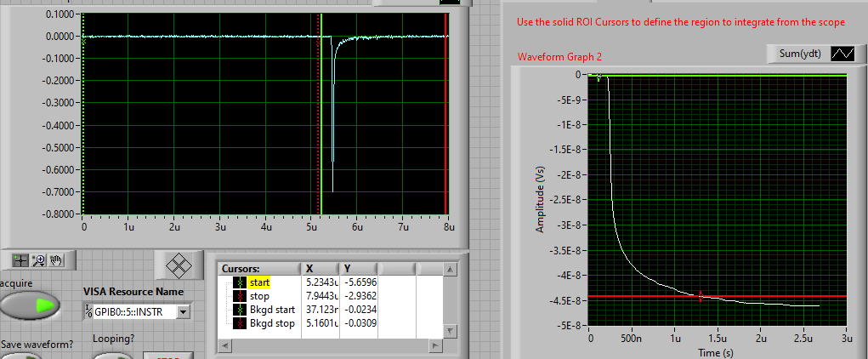Click the 'Amplitude (Vs)' axis label

tap(539, 199)
